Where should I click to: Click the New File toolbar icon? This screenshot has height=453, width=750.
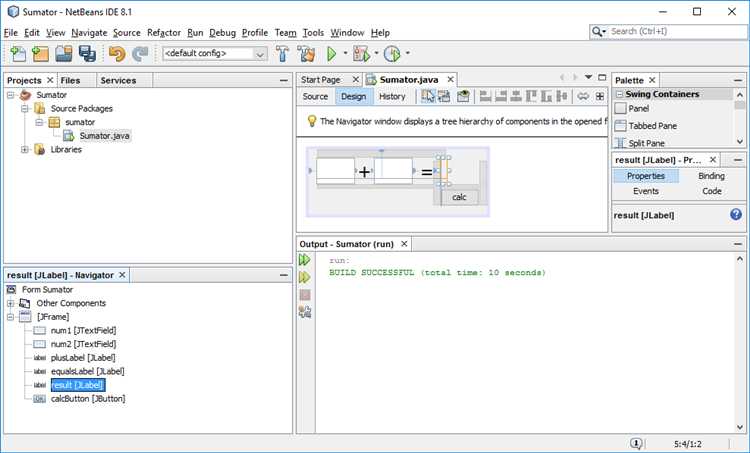click(18, 54)
